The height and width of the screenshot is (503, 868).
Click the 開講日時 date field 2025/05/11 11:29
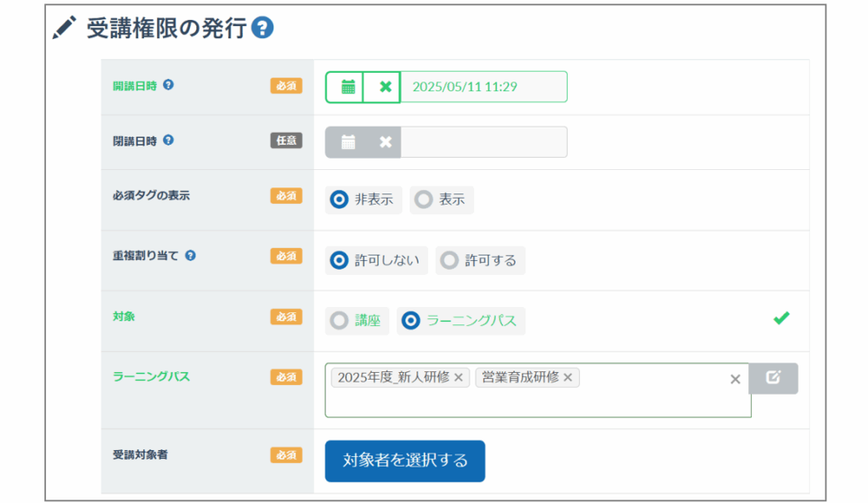483,87
